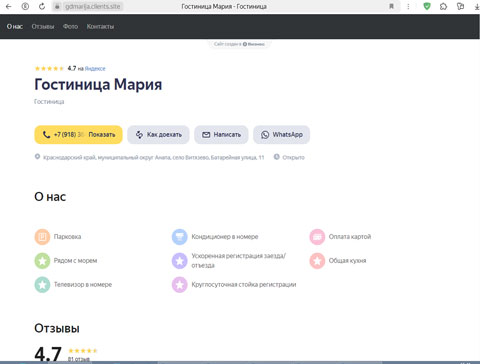480x364 pixels.
Task: Click the 'Парковка' parking icon
Action: (x=42, y=237)
